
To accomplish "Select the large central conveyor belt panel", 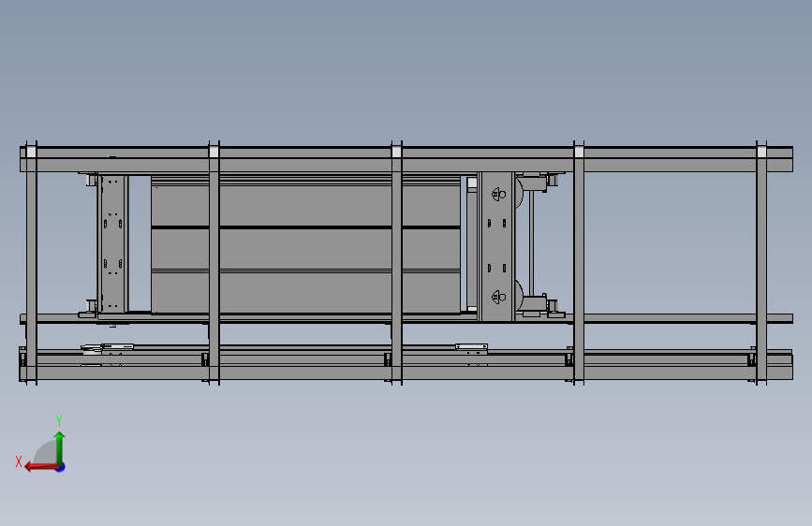I will pos(305,244).
